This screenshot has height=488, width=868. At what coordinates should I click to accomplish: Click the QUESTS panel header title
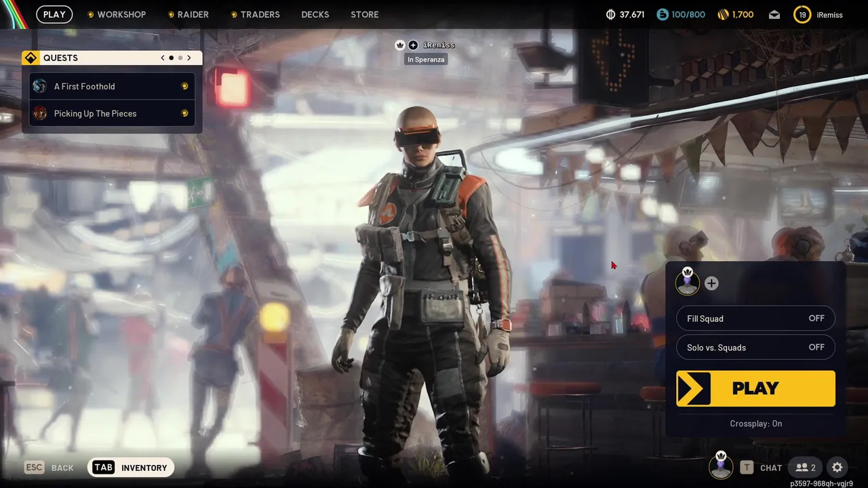coord(60,58)
